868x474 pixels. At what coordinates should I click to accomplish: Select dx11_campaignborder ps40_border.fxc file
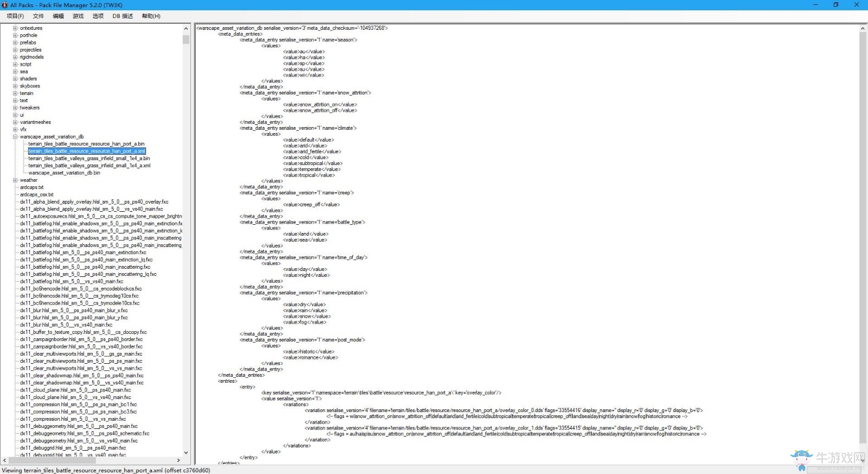[81, 339]
